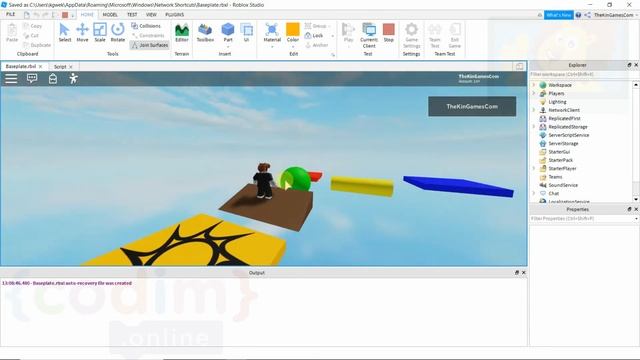The height and width of the screenshot is (360, 640).
Task: Select SoundService in Explorer
Action: [x=563, y=185]
